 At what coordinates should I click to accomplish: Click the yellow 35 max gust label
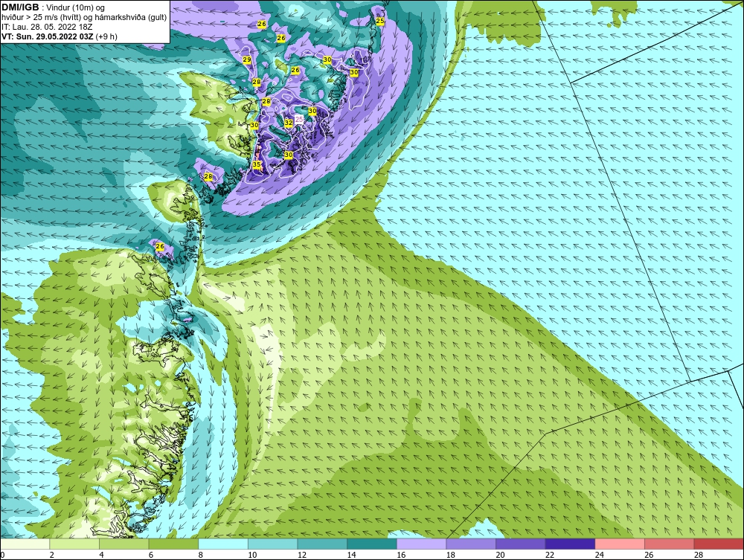[257, 164]
